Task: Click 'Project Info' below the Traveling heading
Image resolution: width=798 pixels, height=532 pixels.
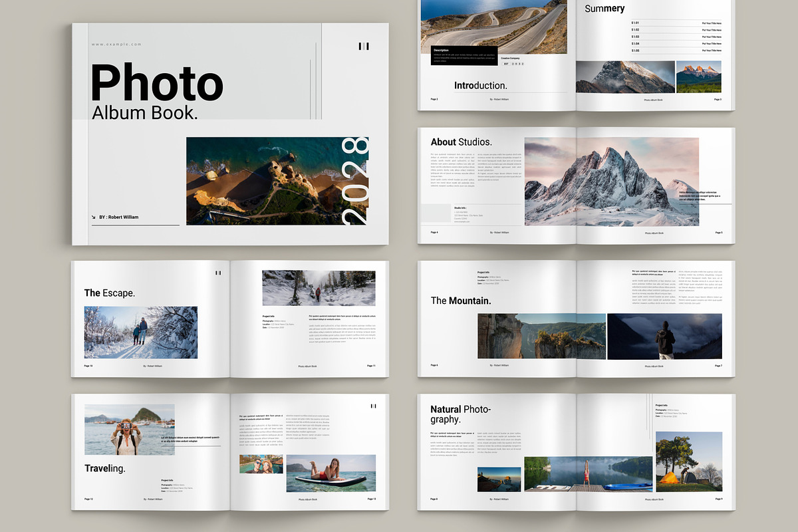Action: click(x=167, y=480)
